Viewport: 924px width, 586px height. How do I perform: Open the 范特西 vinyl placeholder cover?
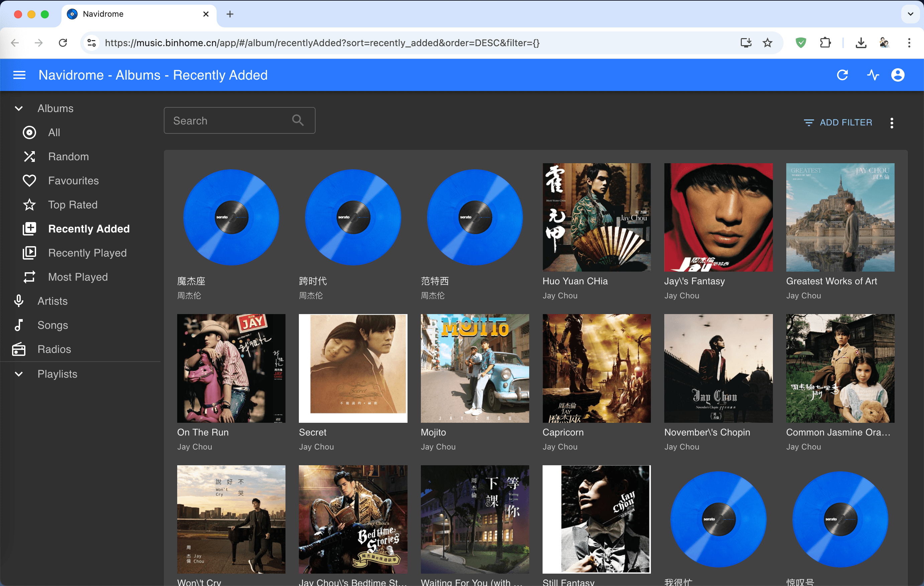click(475, 217)
